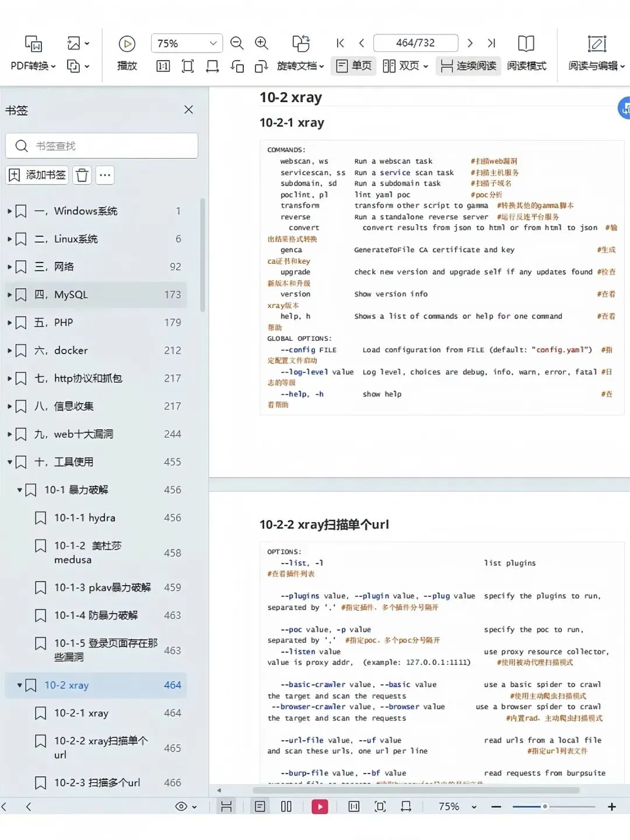The height and width of the screenshot is (840, 630).
Task: Expand the 二、Linux系统 bookmark
Action: (9, 239)
